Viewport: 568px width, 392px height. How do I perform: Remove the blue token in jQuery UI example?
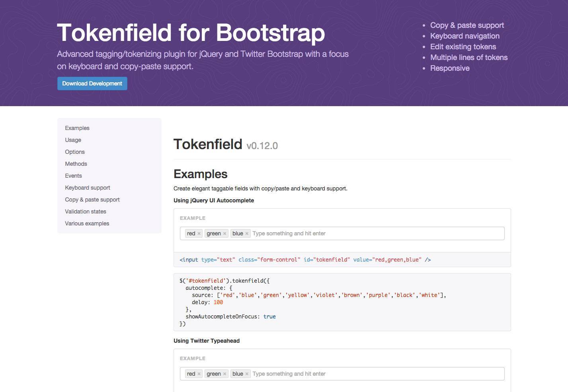[247, 234]
